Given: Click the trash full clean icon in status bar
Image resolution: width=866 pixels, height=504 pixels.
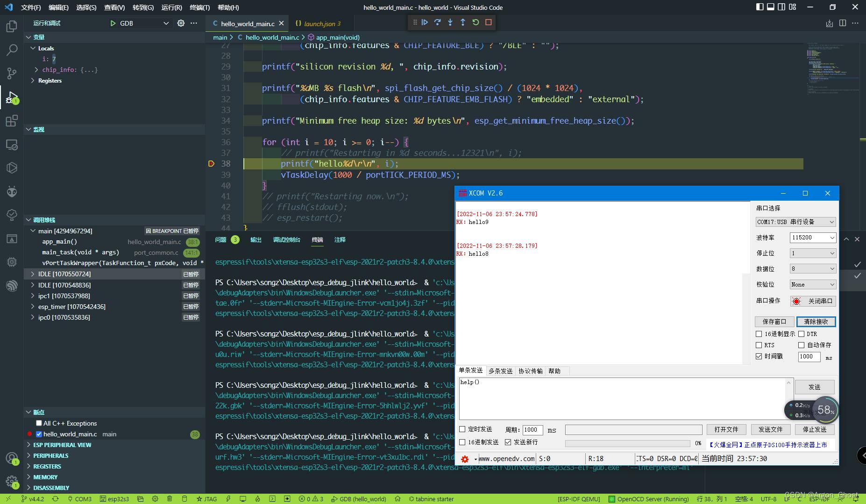Looking at the screenshot, I should 170,499.
